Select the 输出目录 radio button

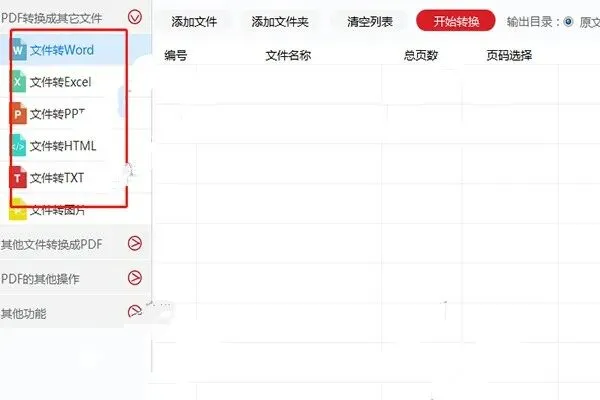[x=568, y=22]
